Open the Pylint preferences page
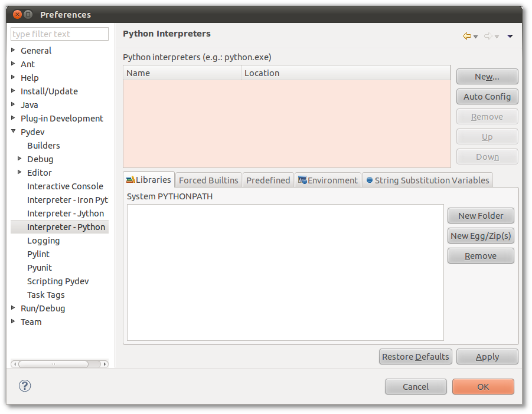This screenshot has width=532, height=414. [38, 254]
